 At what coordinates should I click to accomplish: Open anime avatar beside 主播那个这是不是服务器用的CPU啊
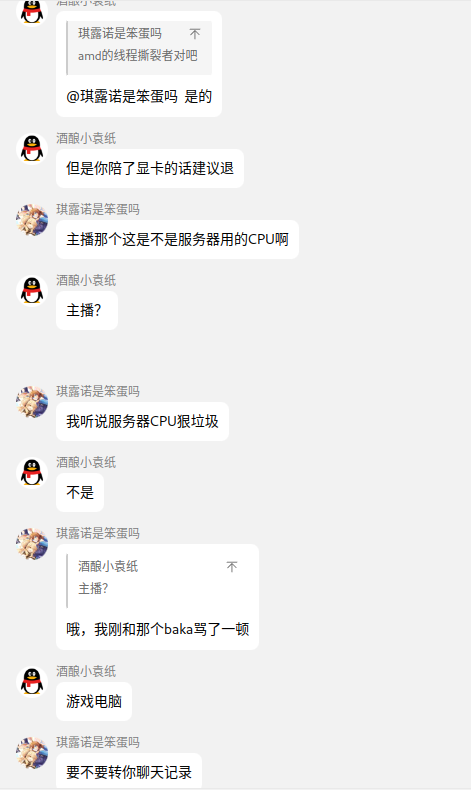click(32, 220)
